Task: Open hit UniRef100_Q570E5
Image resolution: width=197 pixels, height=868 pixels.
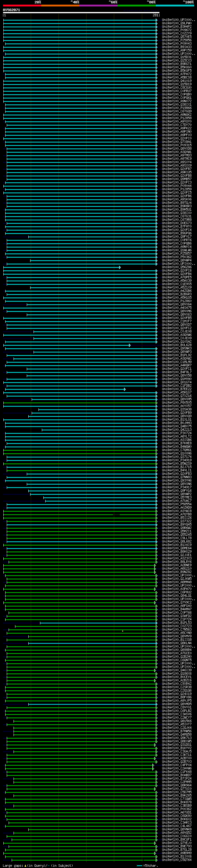Action: pos(177,37)
